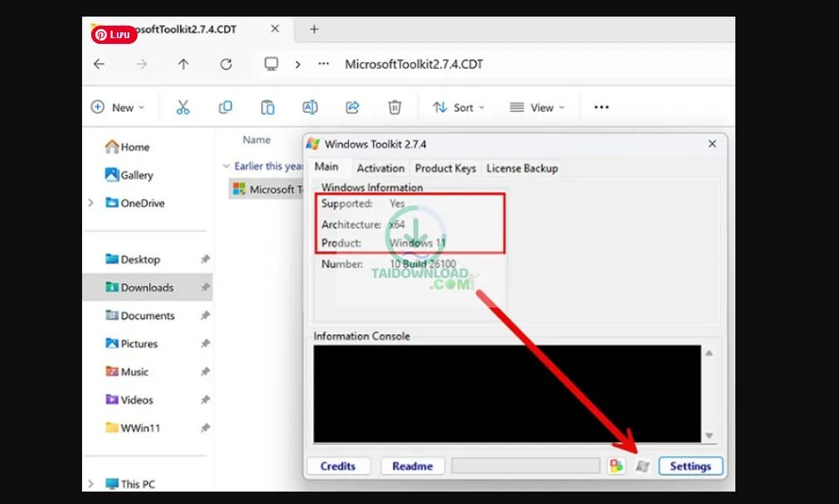This screenshot has height=504, width=839.
Task: Refresh the current folder view
Action: [226, 64]
